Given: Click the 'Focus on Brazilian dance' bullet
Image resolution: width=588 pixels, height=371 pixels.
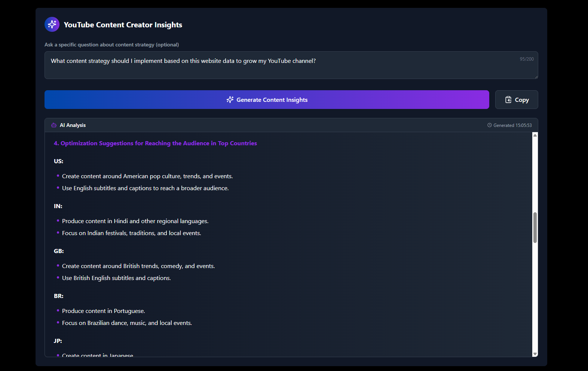Looking at the screenshot, I should coord(127,323).
